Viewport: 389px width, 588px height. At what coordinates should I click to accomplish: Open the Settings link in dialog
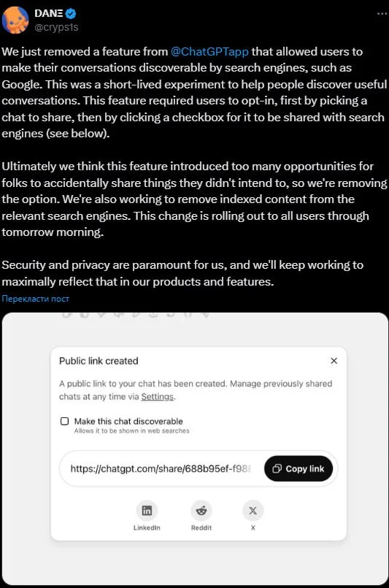158,397
